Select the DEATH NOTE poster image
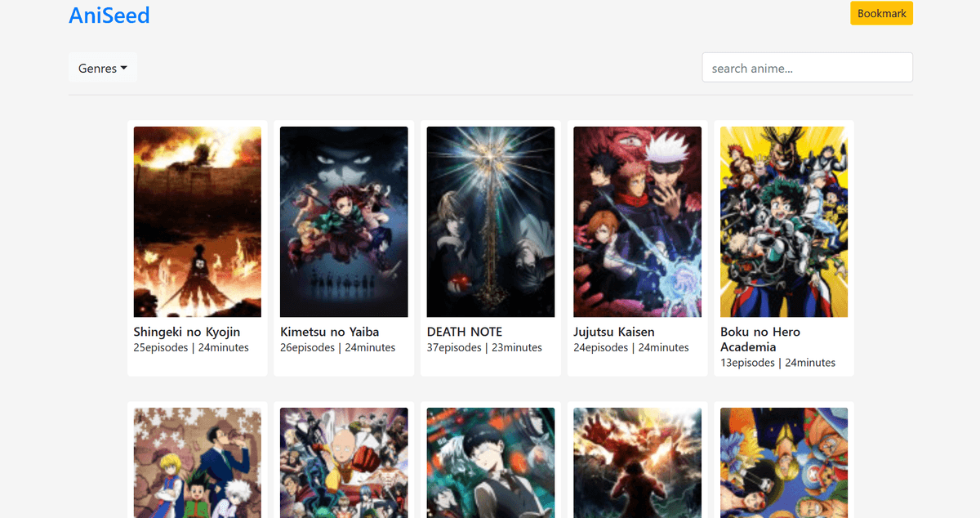Viewport: 980px width, 518px height. [x=491, y=221]
